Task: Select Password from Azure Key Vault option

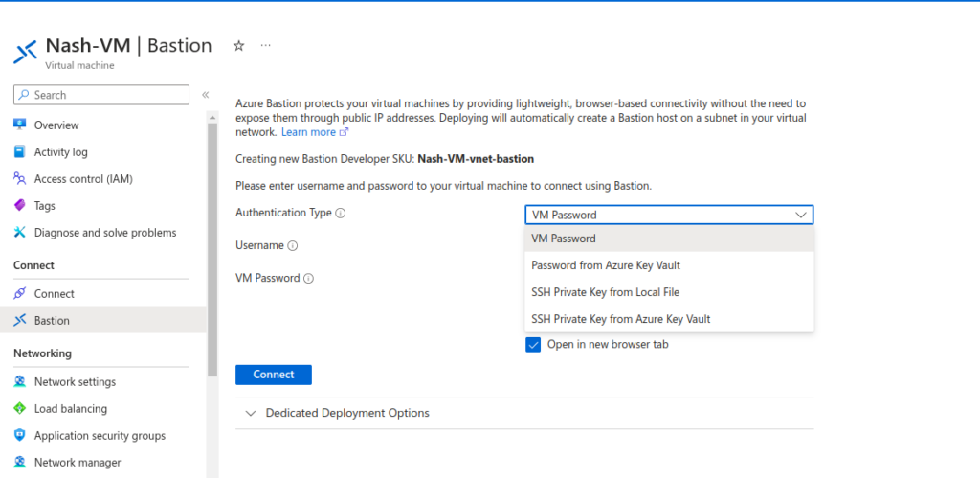Action: coord(605,265)
